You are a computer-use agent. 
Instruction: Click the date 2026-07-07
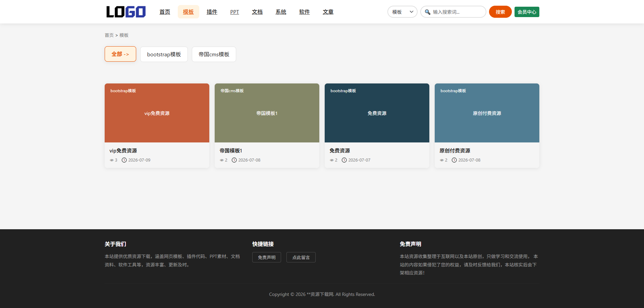click(359, 160)
